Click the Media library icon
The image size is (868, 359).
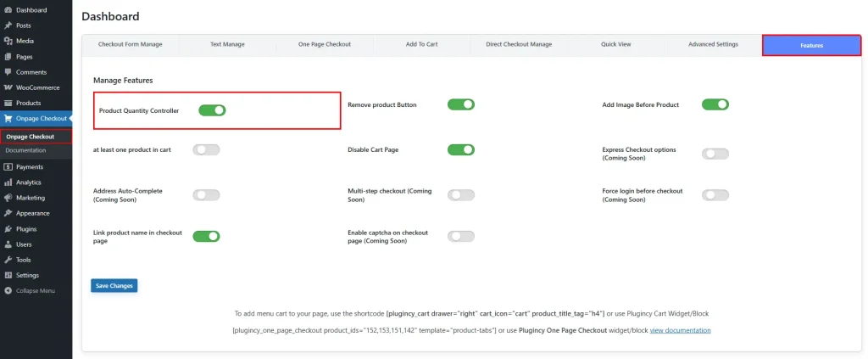[x=8, y=41]
